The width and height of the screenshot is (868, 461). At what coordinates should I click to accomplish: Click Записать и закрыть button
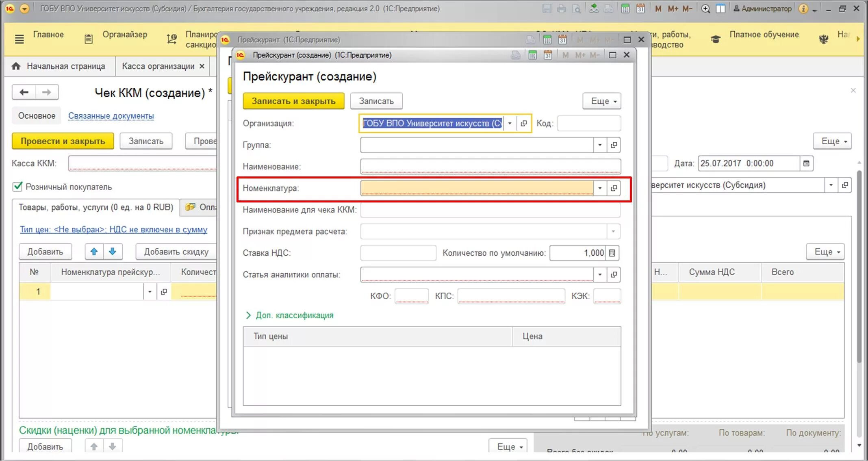tap(293, 101)
